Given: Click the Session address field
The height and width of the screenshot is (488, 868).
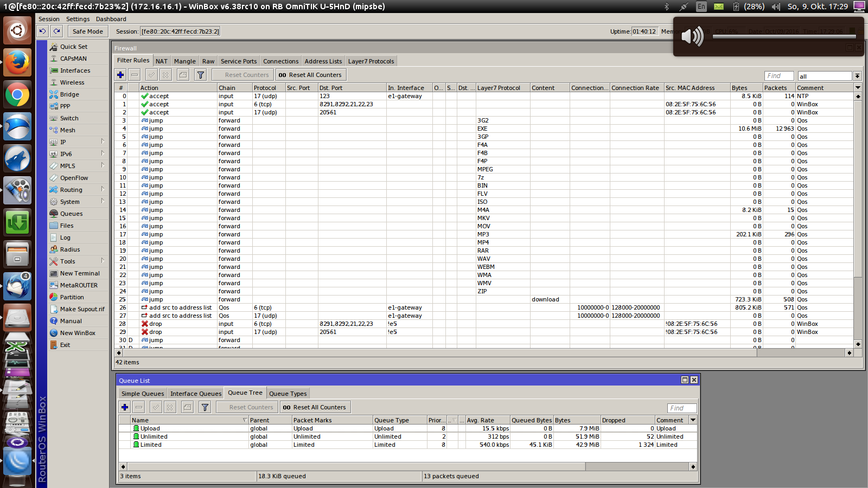Looking at the screenshot, I should pos(180,31).
